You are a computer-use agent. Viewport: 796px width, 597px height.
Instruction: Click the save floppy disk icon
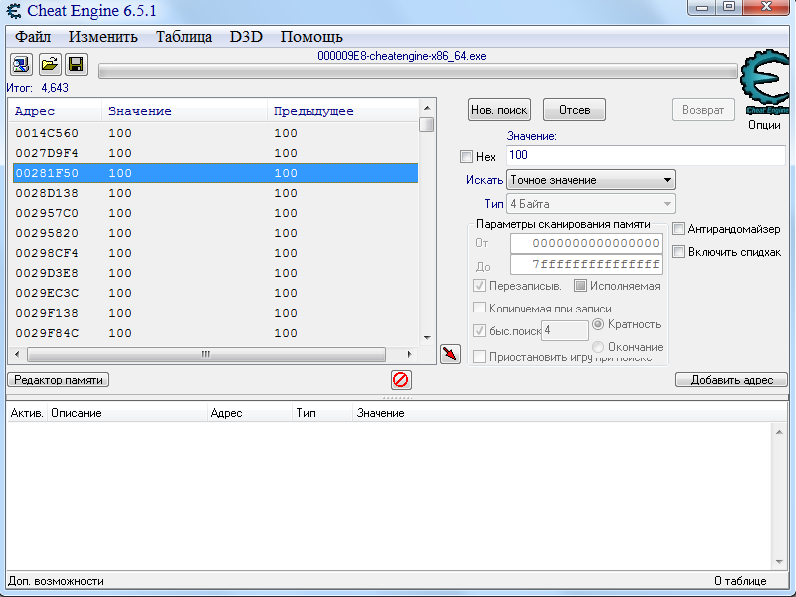pyautogui.click(x=76, y=65)
